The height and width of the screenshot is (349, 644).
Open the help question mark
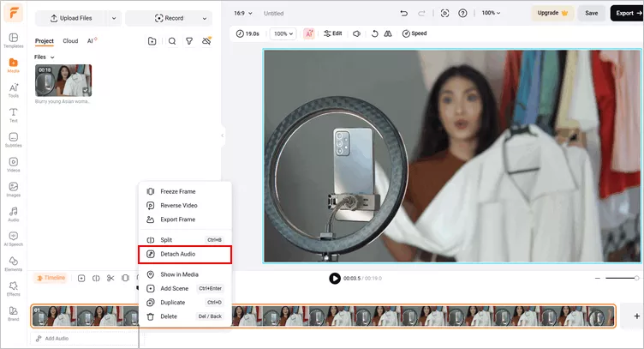pos(462,13)
